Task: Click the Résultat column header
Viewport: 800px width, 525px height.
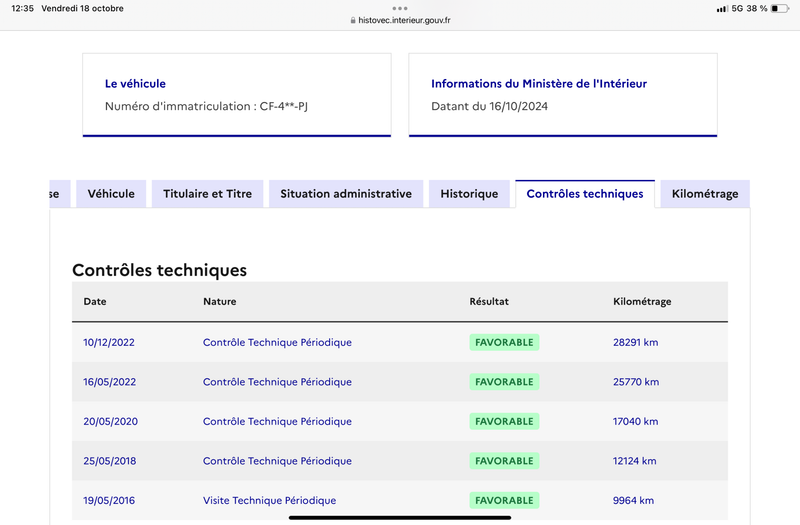Action: click(x=489, y=302)
